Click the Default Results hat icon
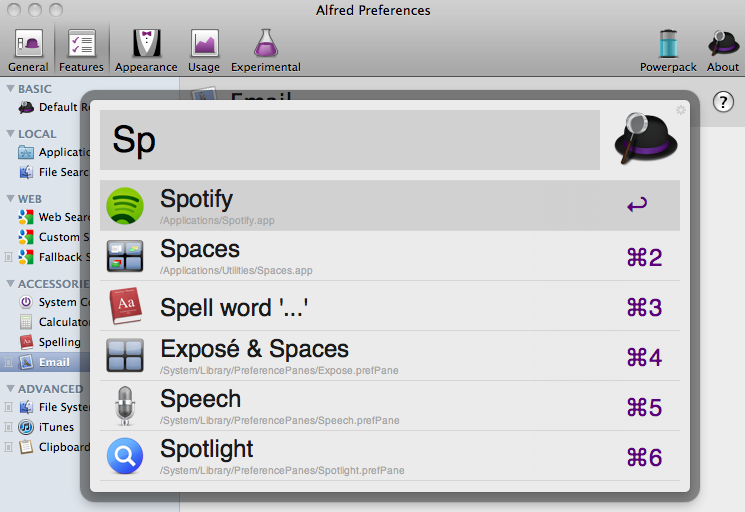Viewport: 745px width, 512px height. pos(26,107)
